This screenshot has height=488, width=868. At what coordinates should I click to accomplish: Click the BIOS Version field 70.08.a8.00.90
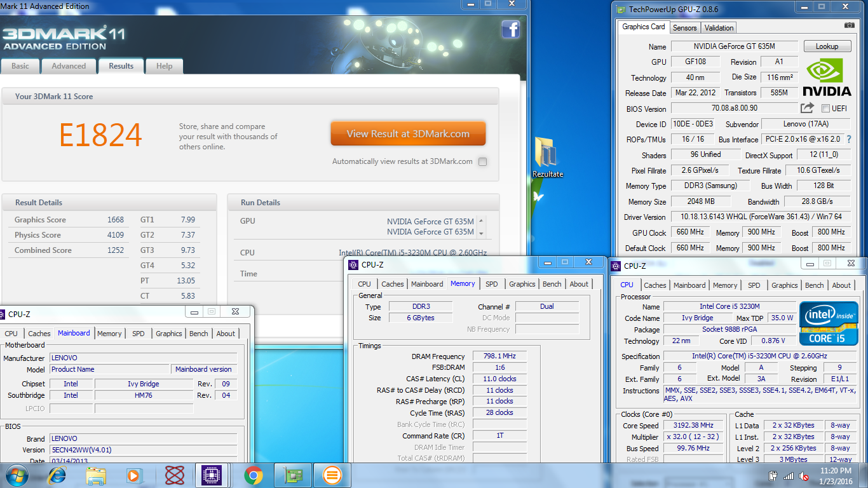(734, 109)
